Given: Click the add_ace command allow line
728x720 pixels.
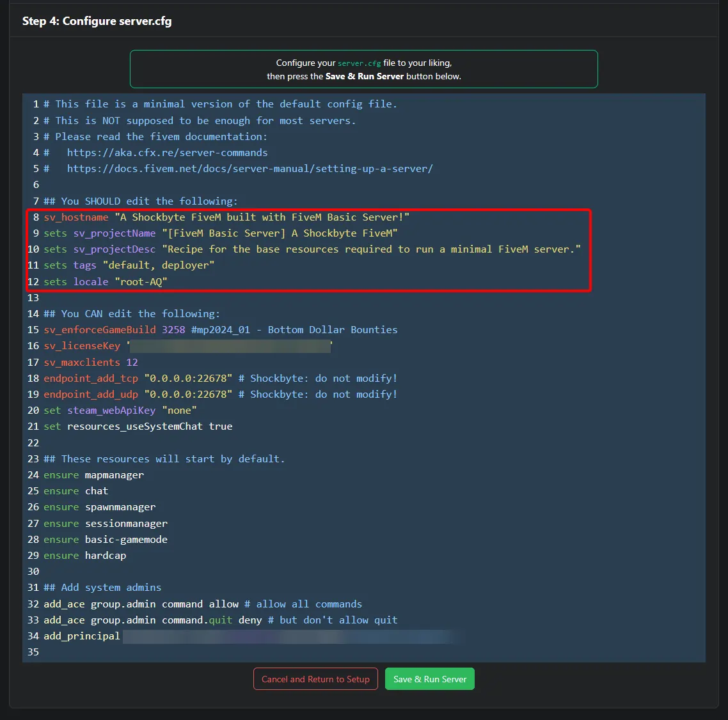Looking at the screenshot, I should click(203, 604).
